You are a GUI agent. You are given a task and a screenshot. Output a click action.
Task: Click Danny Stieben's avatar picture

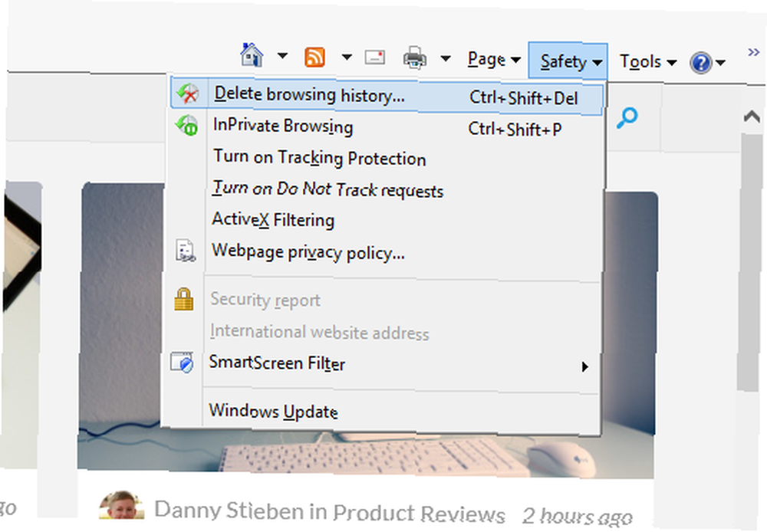tap(122, 504)
